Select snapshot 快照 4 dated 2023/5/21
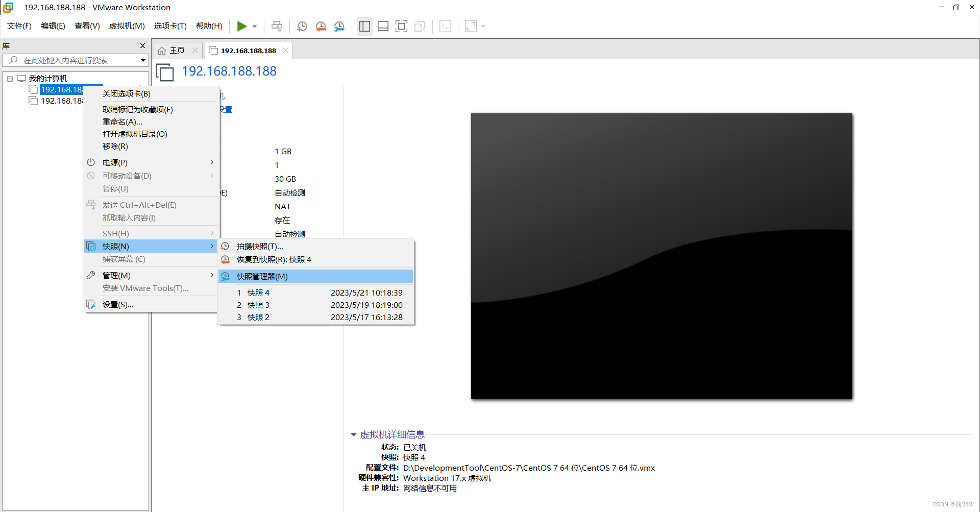This screenshot has height=512, width=980. click(x=316, y=293)
